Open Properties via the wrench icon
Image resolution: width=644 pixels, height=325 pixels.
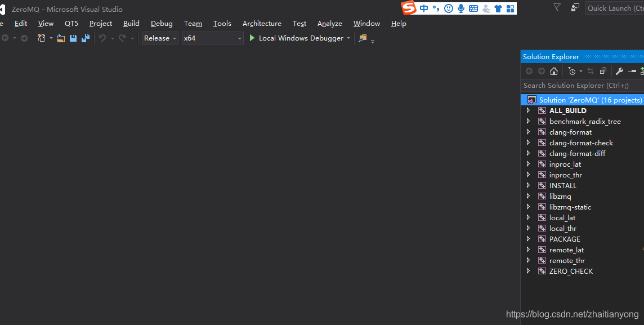(619, 71)
